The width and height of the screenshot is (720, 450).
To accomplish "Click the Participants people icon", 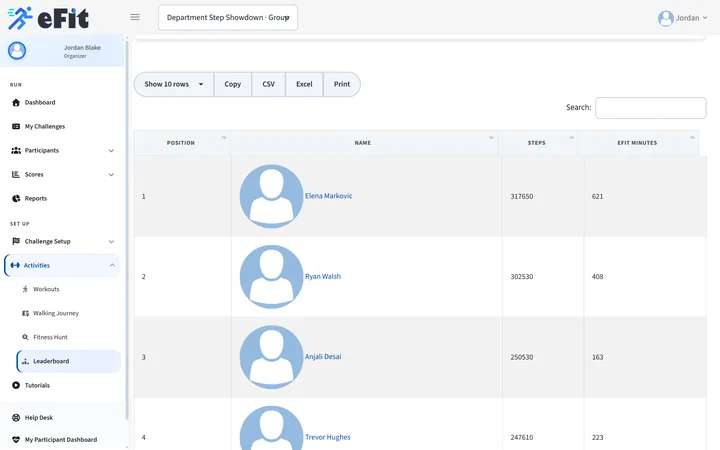I will click(16, 150).
